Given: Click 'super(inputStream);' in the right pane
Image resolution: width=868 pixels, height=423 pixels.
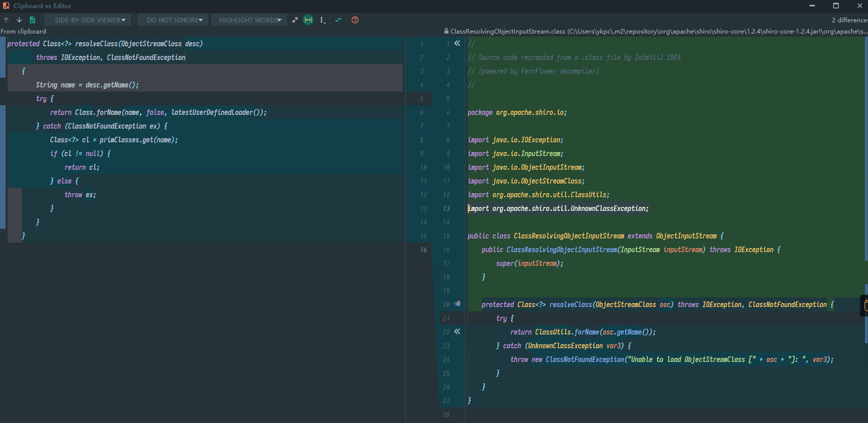Looking at the screenshot, I should pyautogui.click(x=529, y=263).
